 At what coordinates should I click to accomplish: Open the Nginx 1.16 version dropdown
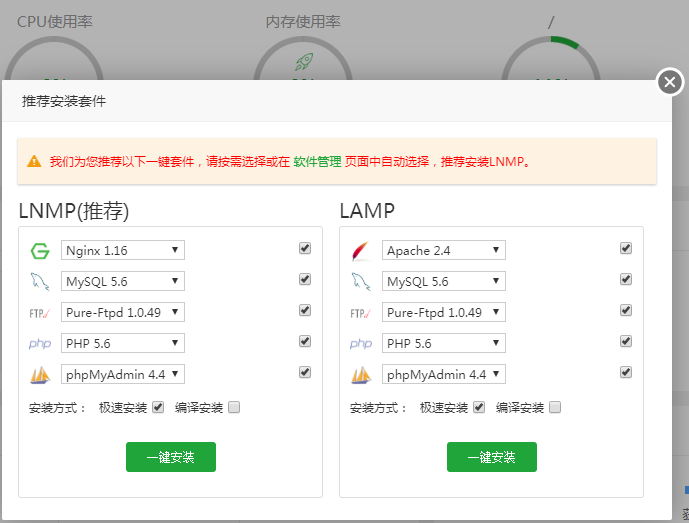123,250
